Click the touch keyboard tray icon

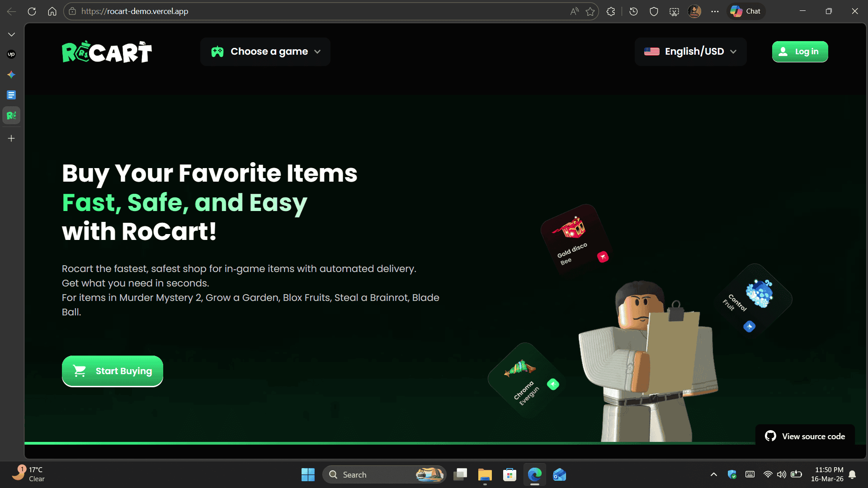[750, 474]
